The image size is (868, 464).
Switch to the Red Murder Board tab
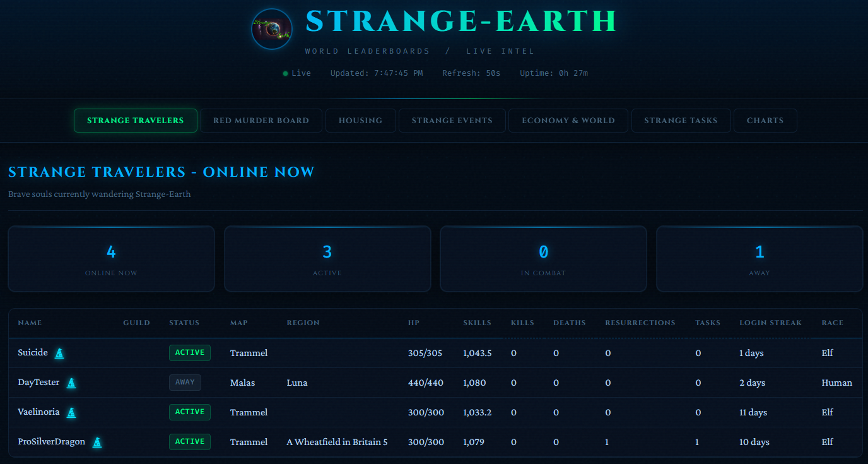pos(261,121)
